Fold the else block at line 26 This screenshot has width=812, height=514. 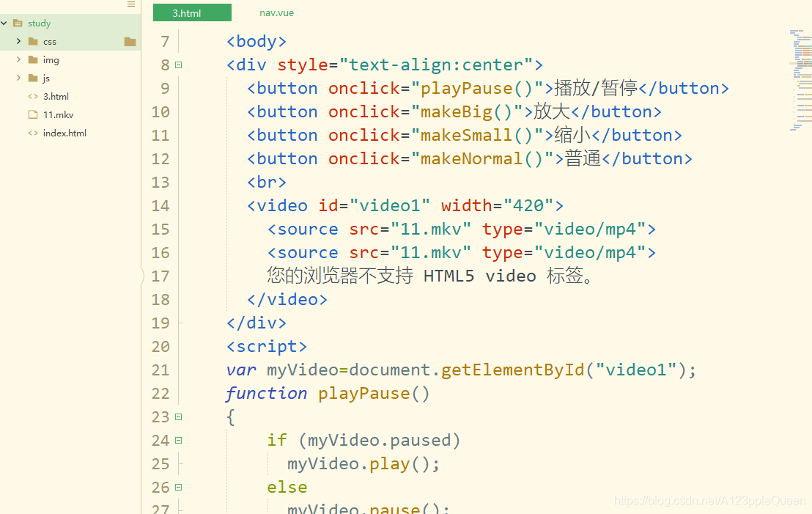coord(178,487)
